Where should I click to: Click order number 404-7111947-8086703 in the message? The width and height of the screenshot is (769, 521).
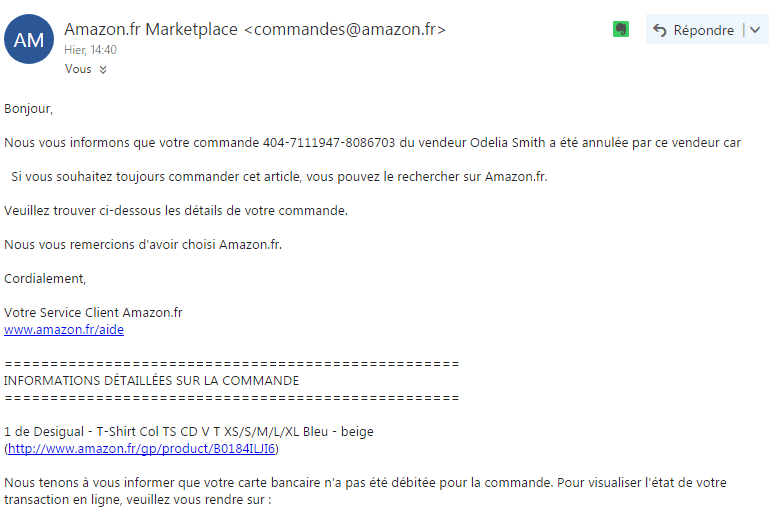[329, 142]
